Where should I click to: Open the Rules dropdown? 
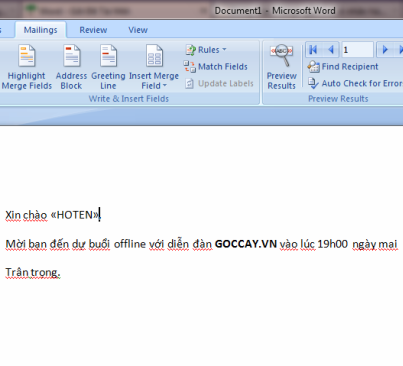[x=206, y=50]
